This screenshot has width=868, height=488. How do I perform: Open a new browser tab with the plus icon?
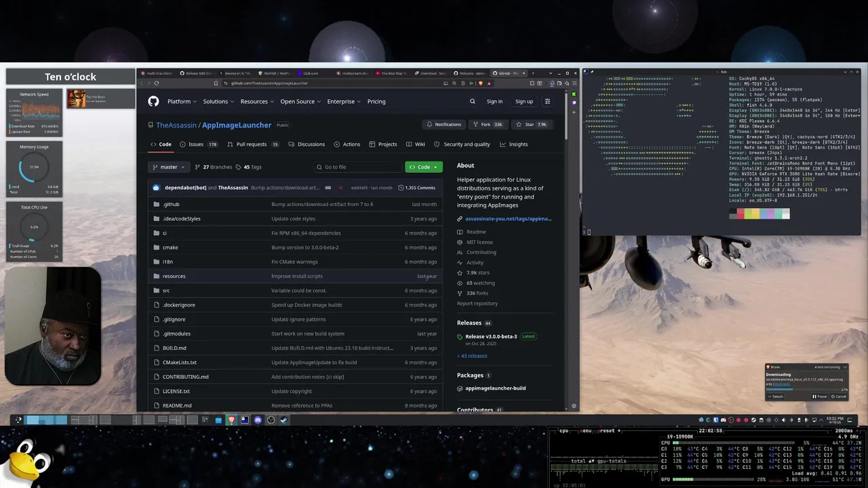tap(533, 73)
